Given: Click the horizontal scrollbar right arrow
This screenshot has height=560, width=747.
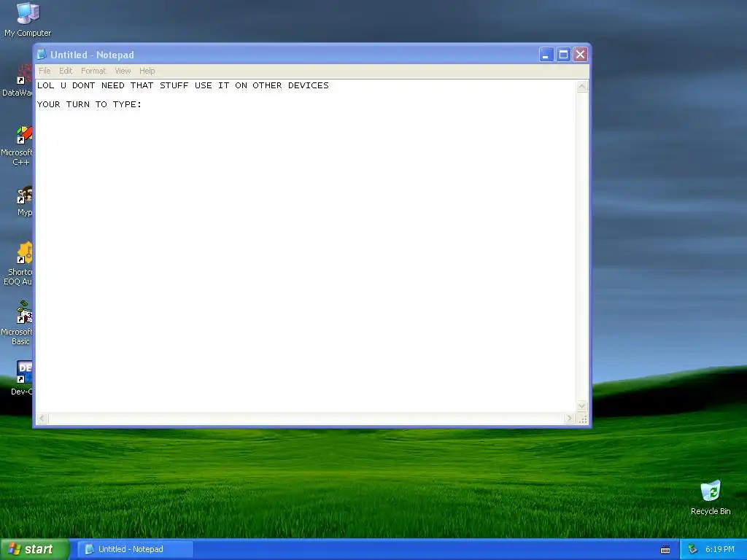Looking at the screenshot, I should 569,419.
